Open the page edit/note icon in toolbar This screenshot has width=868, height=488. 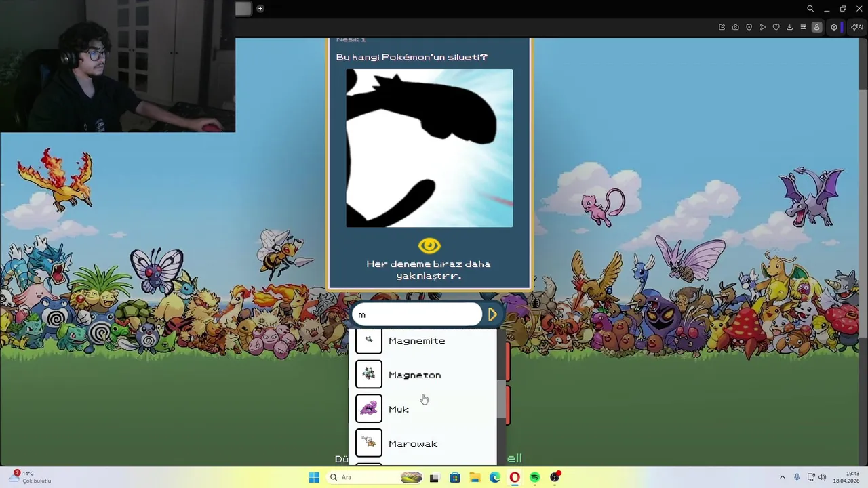[x=722, y=27]
